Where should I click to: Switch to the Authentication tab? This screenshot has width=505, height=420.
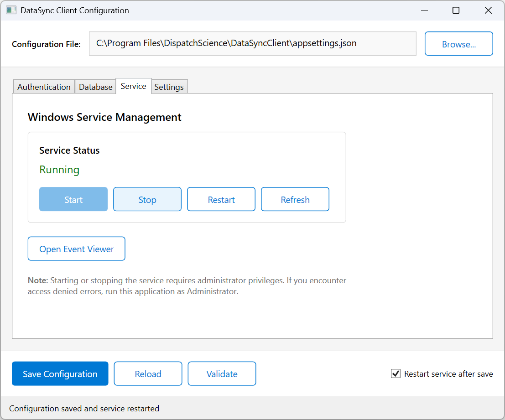[43, 87]
